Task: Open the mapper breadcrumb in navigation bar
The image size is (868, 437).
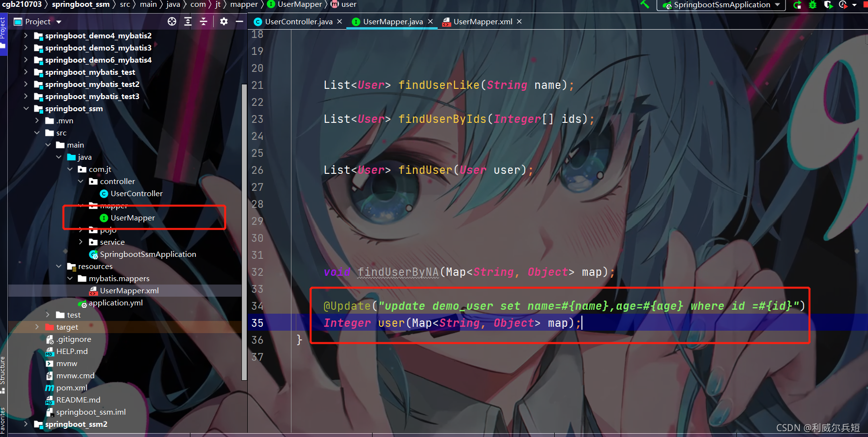Action: (244, 4)
